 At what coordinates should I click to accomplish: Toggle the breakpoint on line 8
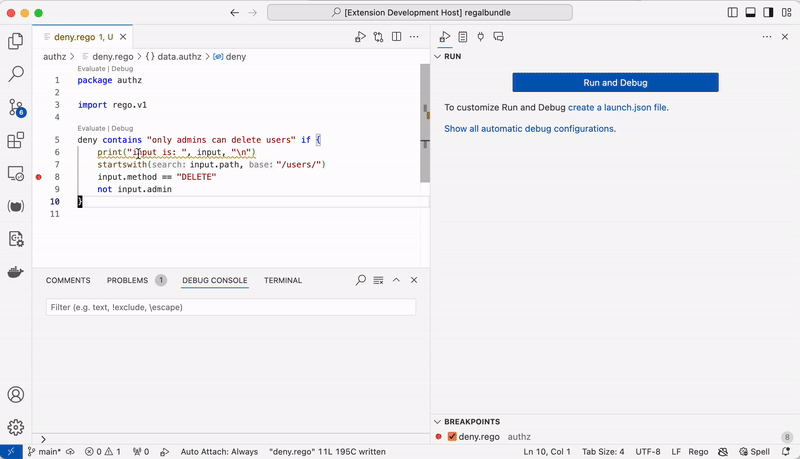tap(39, 177)
